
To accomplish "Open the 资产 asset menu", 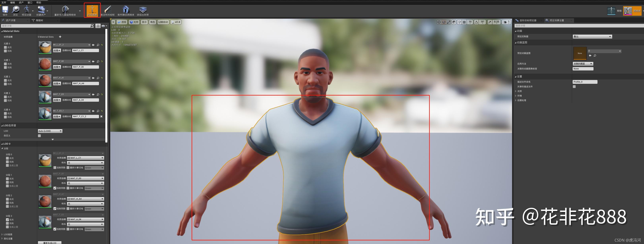I will pos(21,3).
